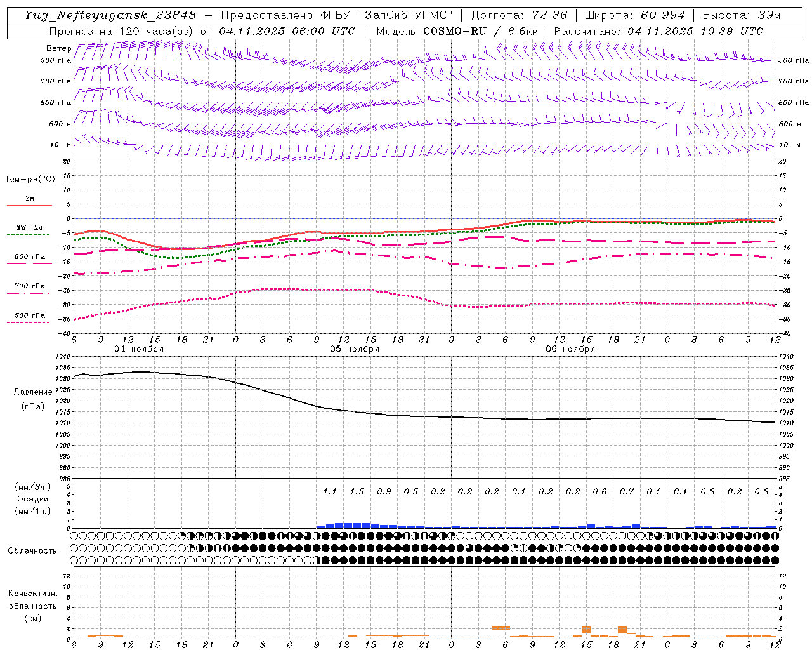
Task: Click the 04 ноября date label
Action: click(x=139, y=349)
